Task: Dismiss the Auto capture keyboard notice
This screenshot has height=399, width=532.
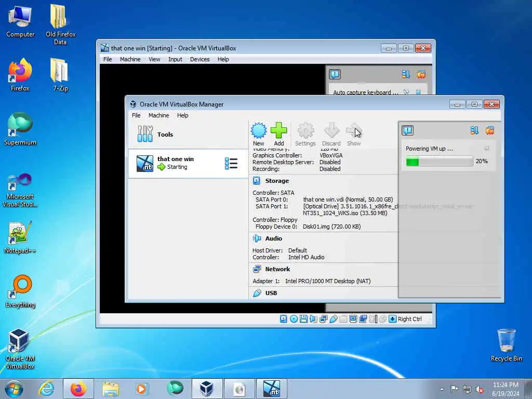Action: tap(418, 92)
